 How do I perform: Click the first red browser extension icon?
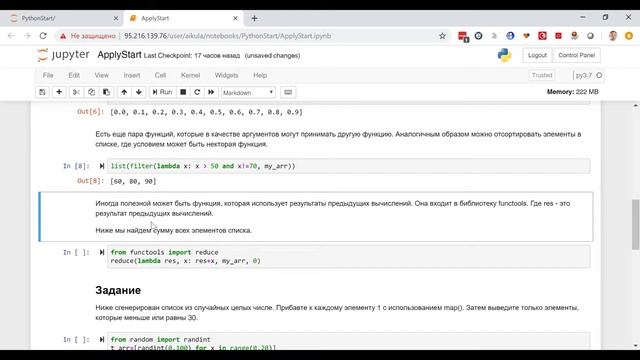tap(463, 36)
